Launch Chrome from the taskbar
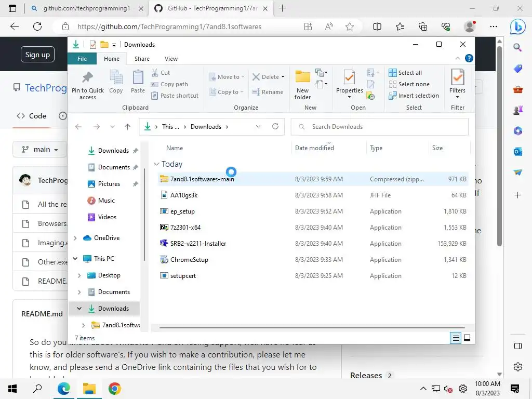 click(x=115, y=389)
